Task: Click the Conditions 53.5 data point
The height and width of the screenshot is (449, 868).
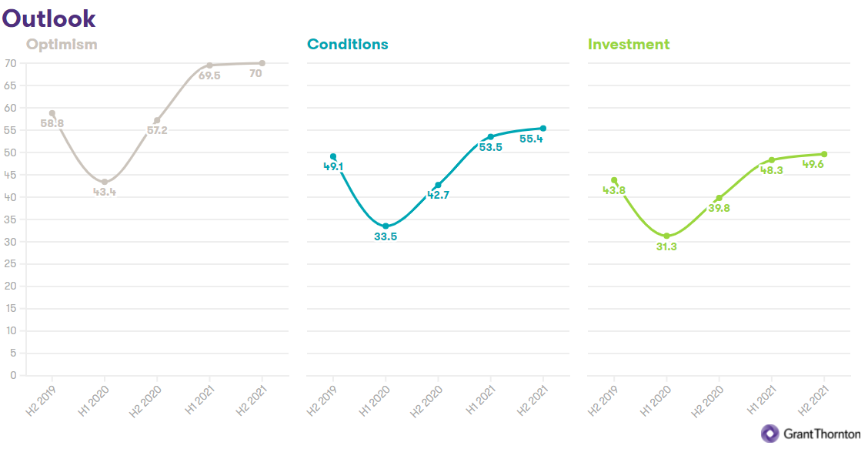Action: 490,137
